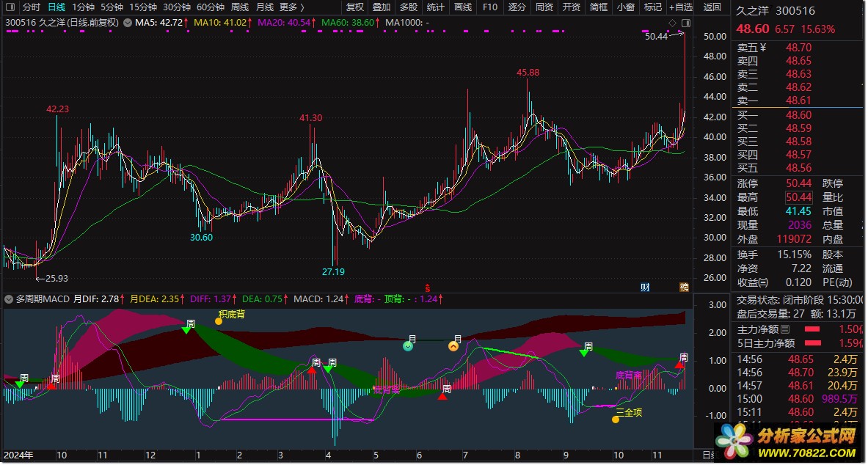Toggle 复权 price adjustment
The image size is (868, 465).
355,7
